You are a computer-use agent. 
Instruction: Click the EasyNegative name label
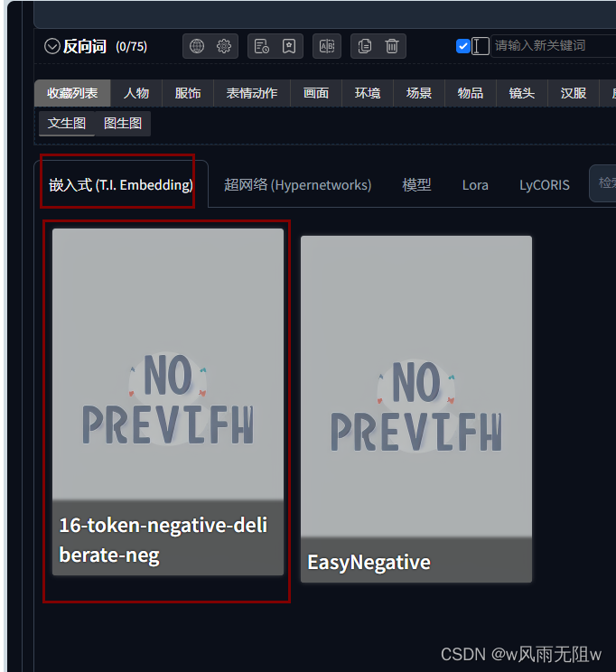[369, 562]
